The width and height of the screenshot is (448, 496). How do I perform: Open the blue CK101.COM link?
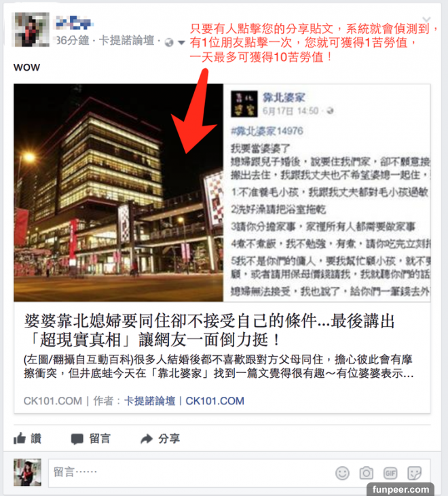click(x=215, y=401)
